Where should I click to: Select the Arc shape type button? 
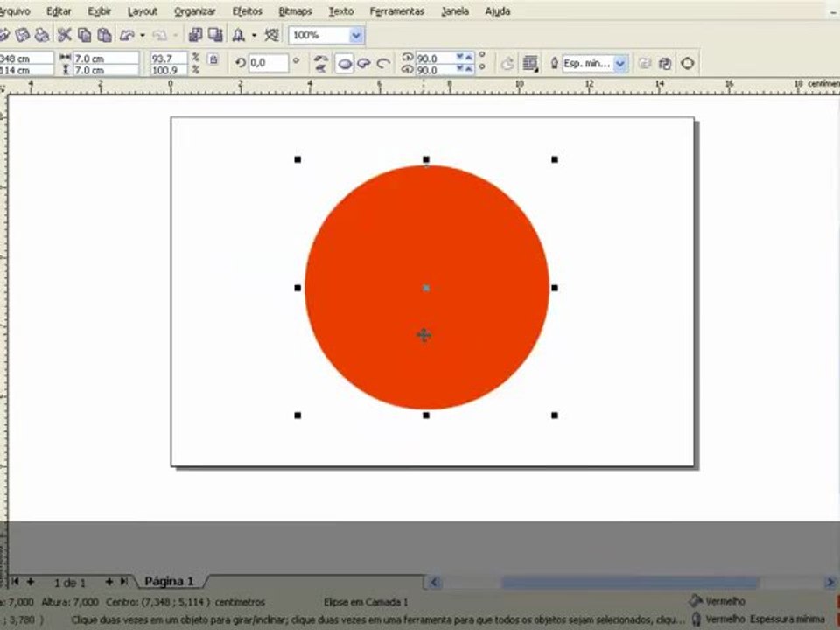[382, 64]
